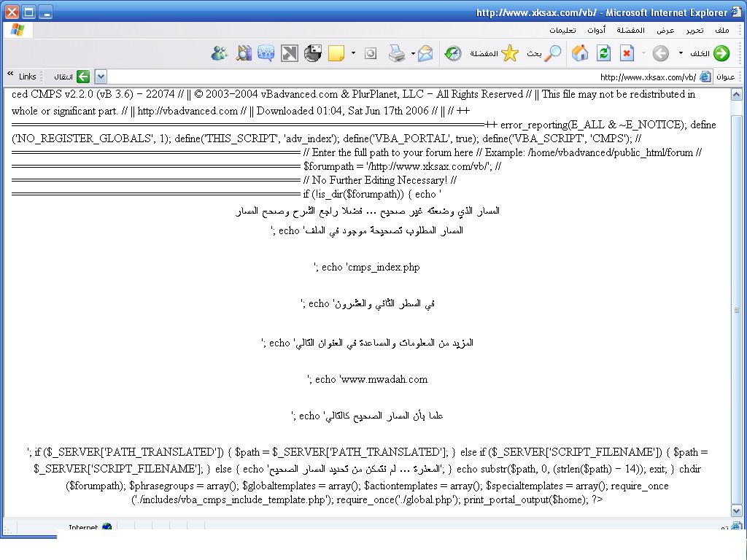Open the History clock icon
747x560 pixels.
click(453, 53)
